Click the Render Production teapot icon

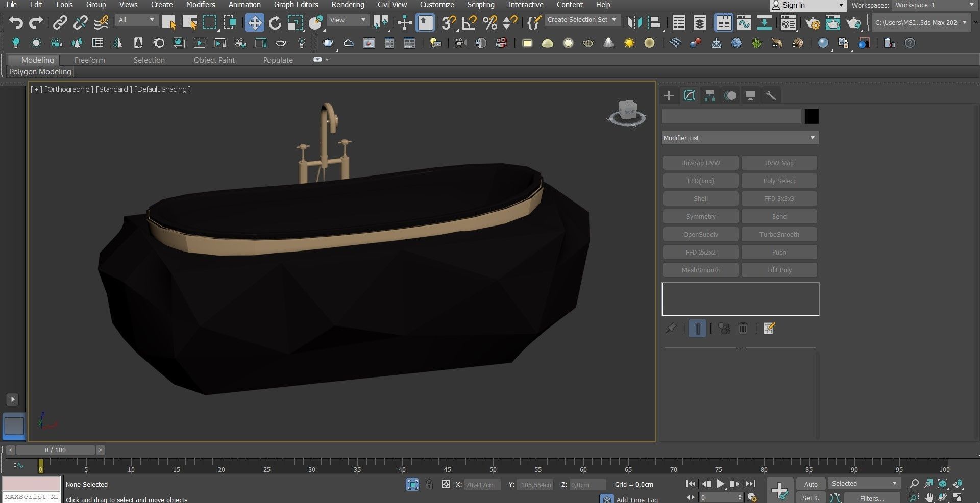[853, 23]
